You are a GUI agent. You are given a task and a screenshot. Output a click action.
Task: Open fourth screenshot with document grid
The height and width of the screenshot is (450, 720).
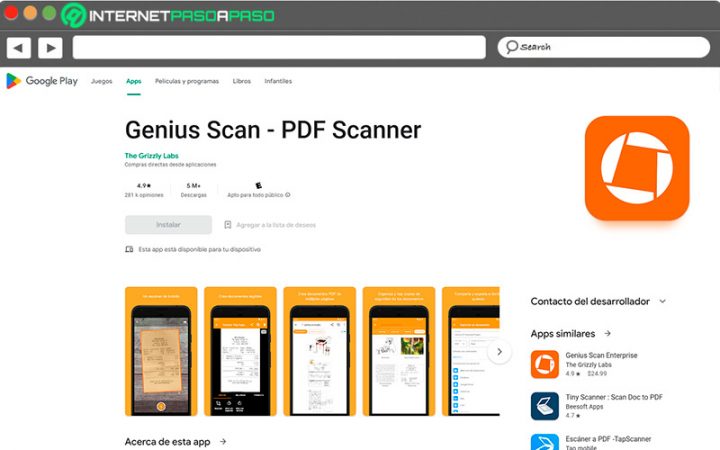click(x=399, y=351)
